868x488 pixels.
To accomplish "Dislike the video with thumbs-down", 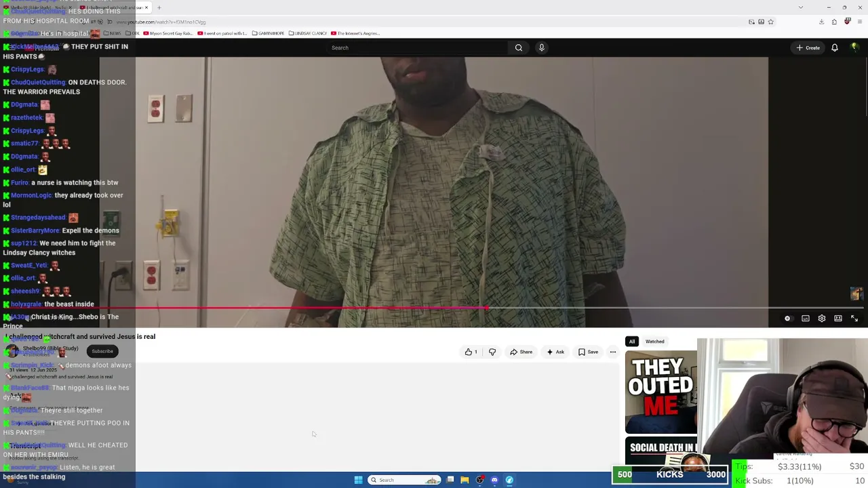I will pyautogui.click(x=492, y=352).
